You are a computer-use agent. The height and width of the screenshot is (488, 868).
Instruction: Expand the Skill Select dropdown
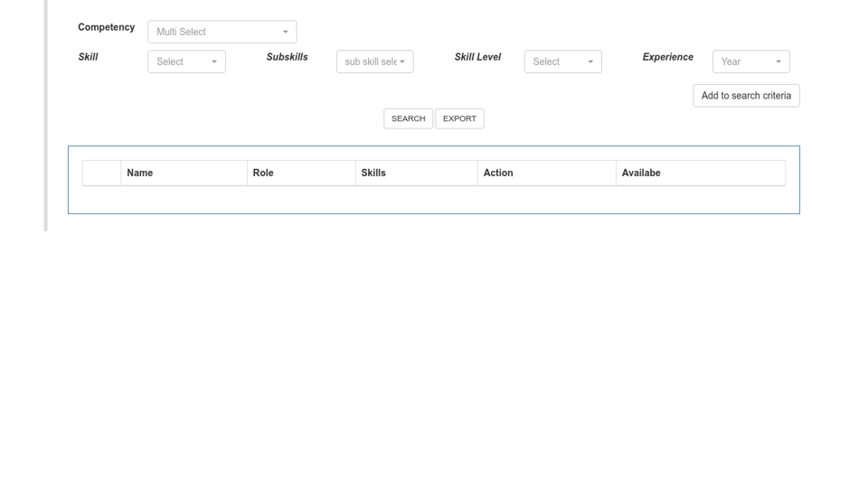[186, 61]
